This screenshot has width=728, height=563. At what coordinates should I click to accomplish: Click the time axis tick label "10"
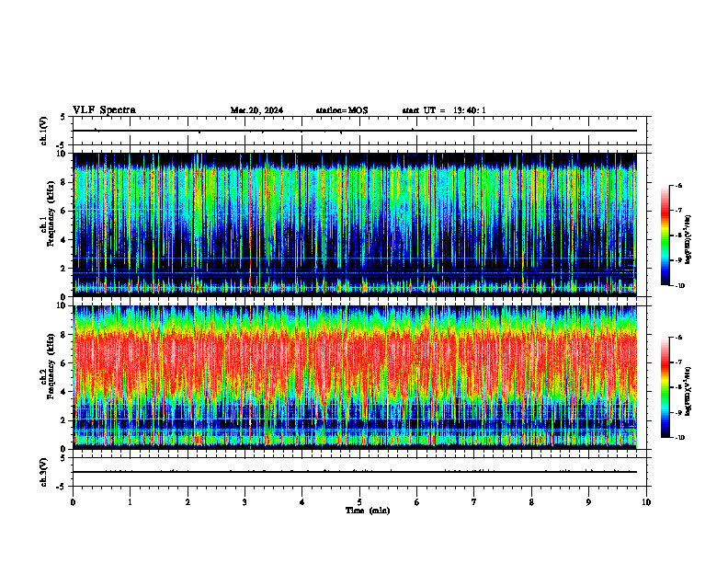point(646,502)
